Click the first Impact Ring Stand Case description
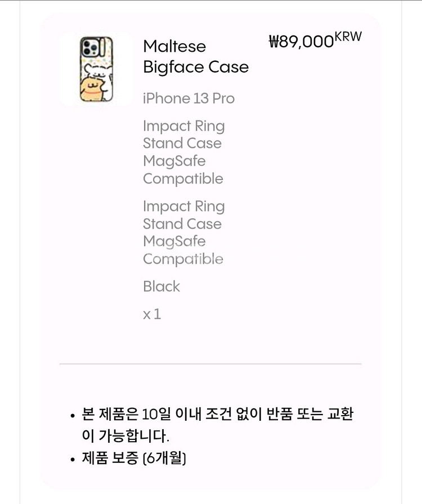The height and width of the screenshot is (504, 422). pyautogui.click(x=183, y=134)
